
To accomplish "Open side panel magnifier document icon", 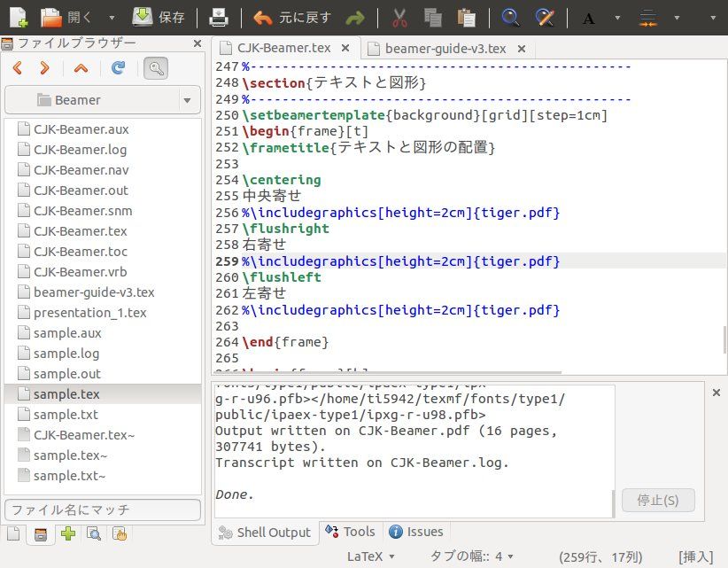I will click(x=94, y=534).
